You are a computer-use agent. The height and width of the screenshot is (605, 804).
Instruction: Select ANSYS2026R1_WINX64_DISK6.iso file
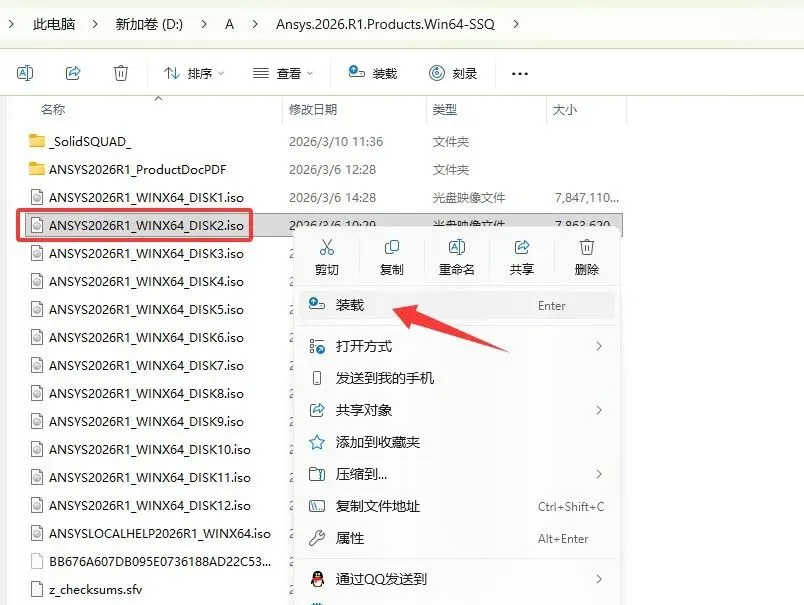click(x=146, y=337)
